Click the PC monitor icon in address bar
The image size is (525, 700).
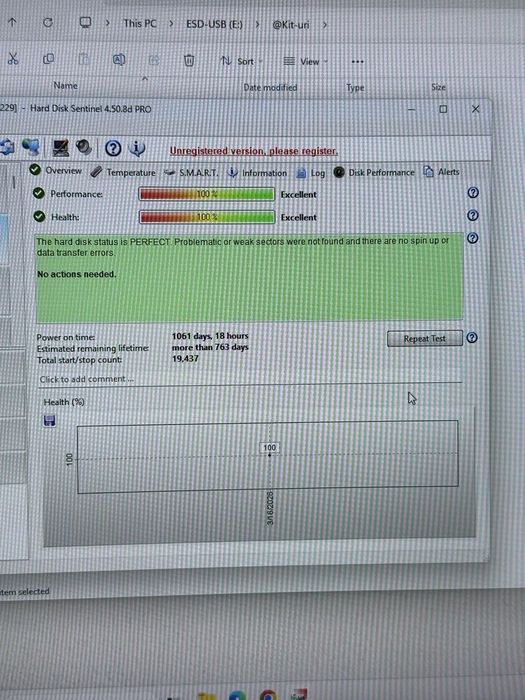tap(85, 23)
